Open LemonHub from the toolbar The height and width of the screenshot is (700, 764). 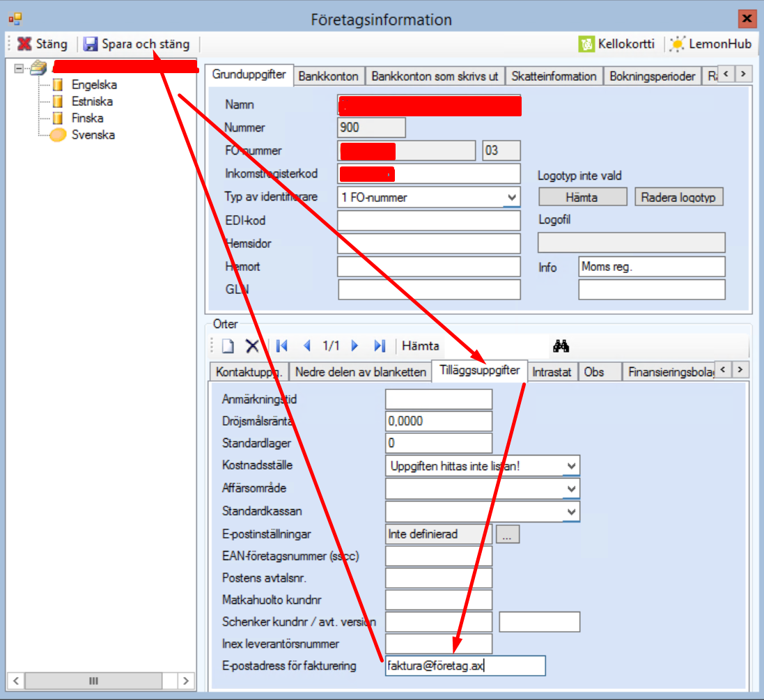coord(710,44)
